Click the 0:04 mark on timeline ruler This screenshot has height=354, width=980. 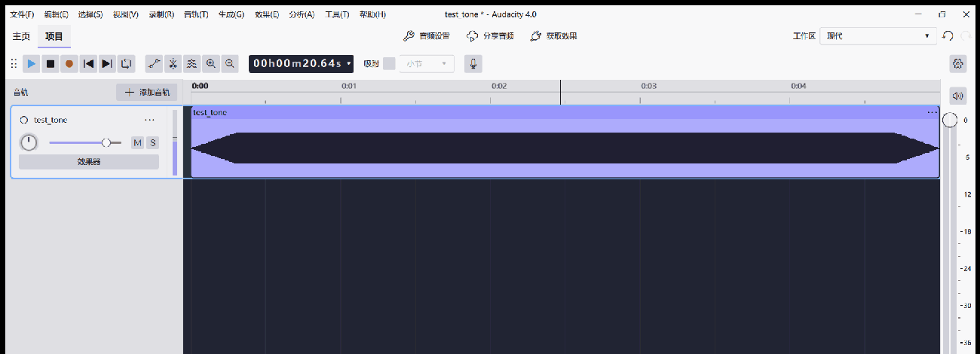click(798, 86)
